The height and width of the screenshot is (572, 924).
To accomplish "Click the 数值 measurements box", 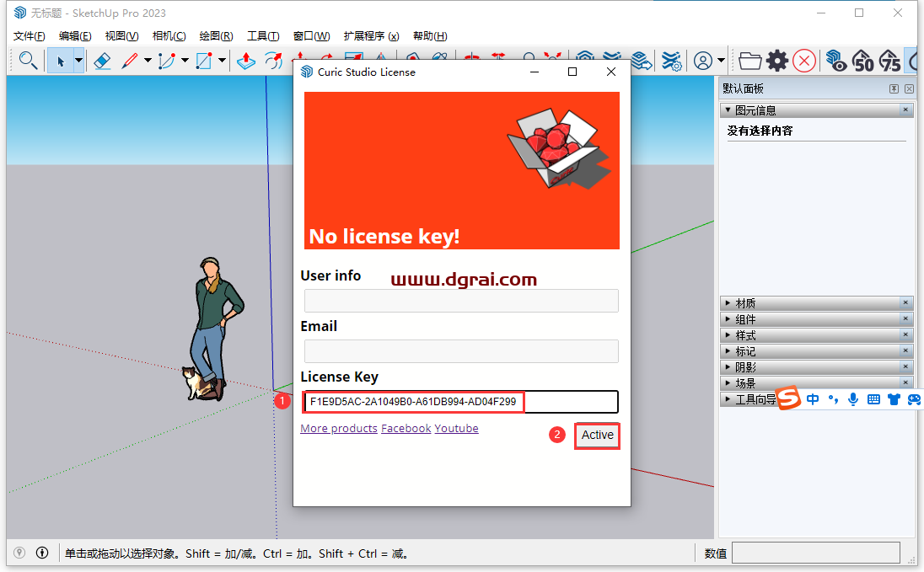I will 815,553.
